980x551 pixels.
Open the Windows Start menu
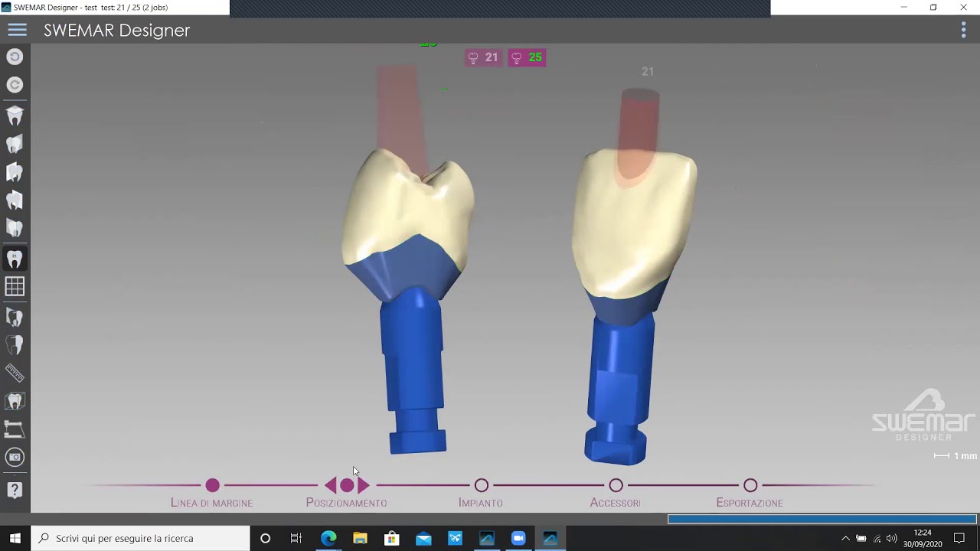click(x=15, y=538)
